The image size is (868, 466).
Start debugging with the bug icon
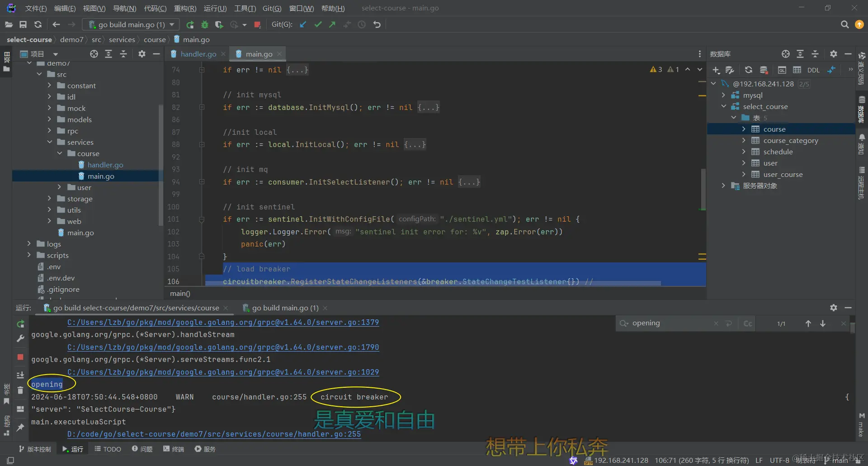[205, 24]
